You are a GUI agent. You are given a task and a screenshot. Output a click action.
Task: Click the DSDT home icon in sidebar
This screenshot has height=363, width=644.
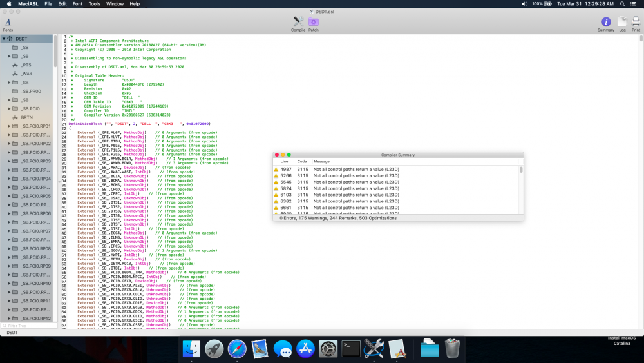(10, 39)
